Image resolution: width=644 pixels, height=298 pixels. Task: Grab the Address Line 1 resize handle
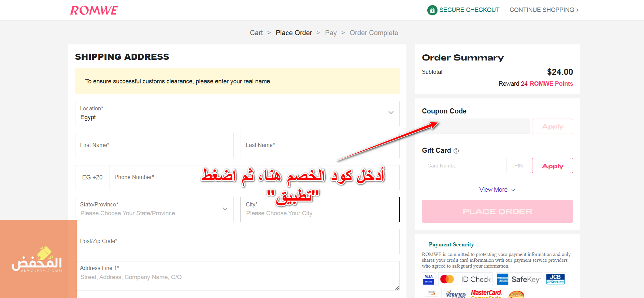(x=397, y=288)
